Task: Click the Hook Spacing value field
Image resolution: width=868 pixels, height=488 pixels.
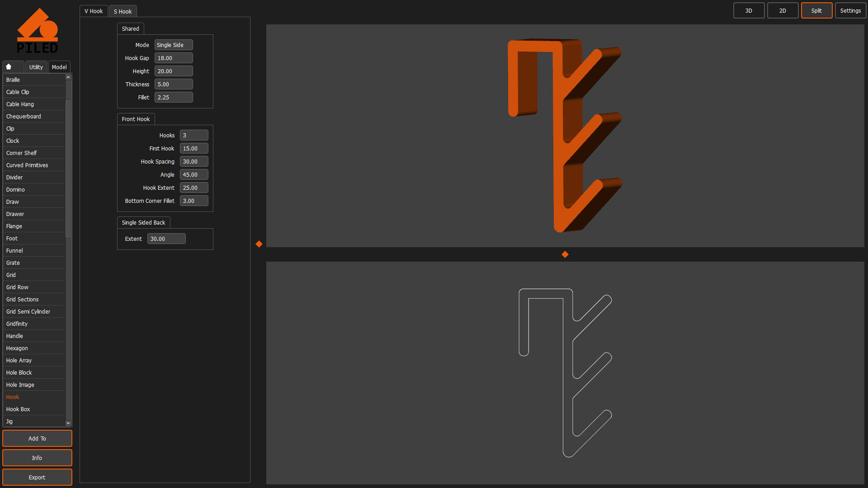Action: click(x=194, y=162)
